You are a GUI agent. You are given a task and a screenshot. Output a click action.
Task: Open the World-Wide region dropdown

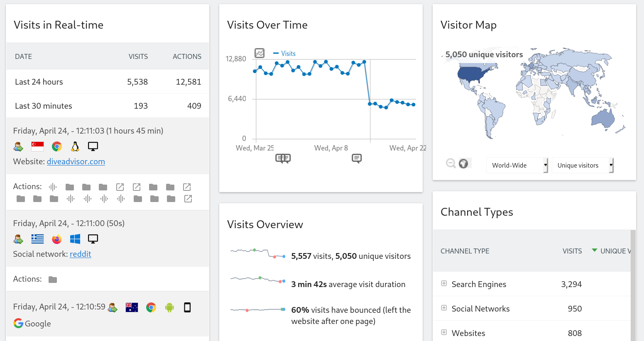[517, 165]
